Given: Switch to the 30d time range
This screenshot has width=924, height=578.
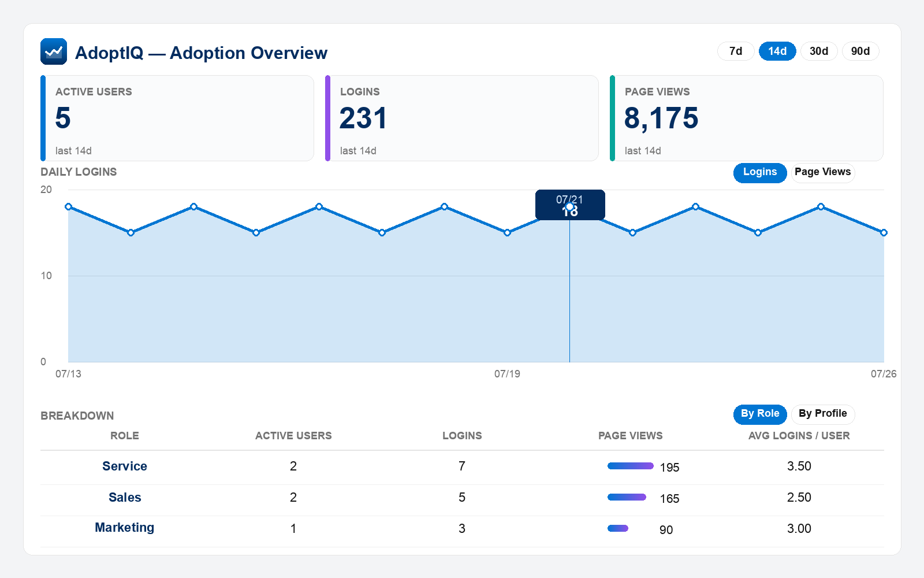Looking at the screenshot, I should [x=819, y=51].
